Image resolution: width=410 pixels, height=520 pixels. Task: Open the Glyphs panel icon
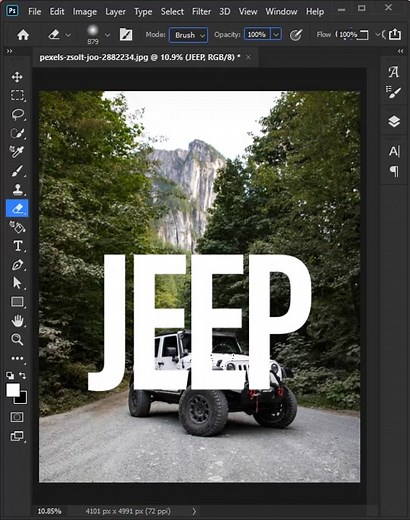[x=394, y=72]
